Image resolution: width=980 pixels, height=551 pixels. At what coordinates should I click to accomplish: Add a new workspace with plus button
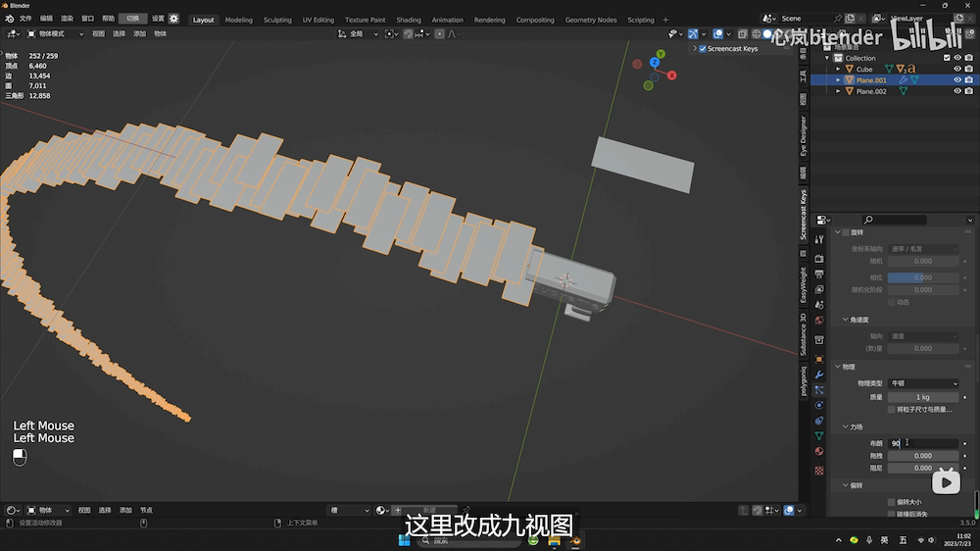coord(665,20)
